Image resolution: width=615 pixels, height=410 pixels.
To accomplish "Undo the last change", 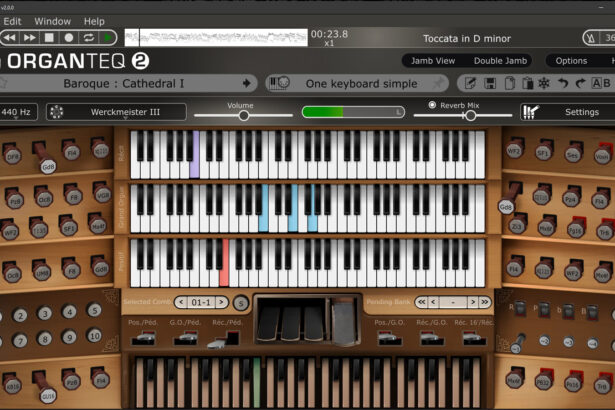I will [563, 83].
